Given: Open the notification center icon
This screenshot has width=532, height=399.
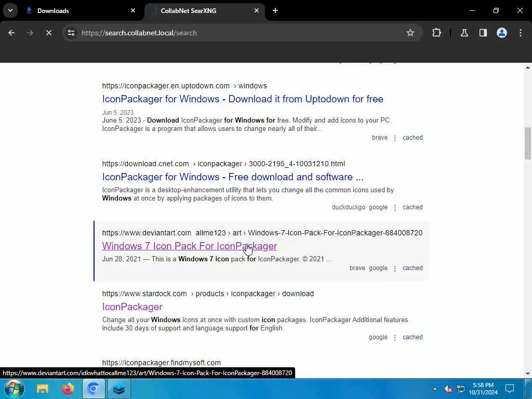Looking at the screenshot, I should click(510, 389).
